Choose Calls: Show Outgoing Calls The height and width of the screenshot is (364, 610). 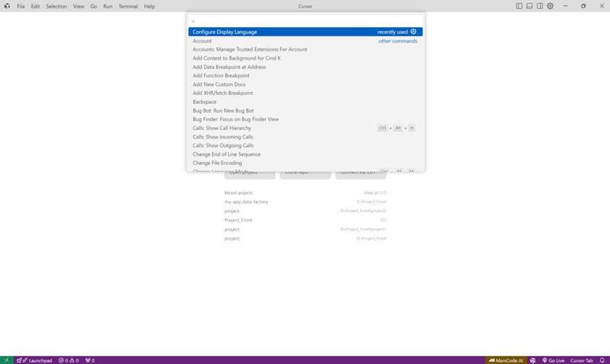point(306,146)
